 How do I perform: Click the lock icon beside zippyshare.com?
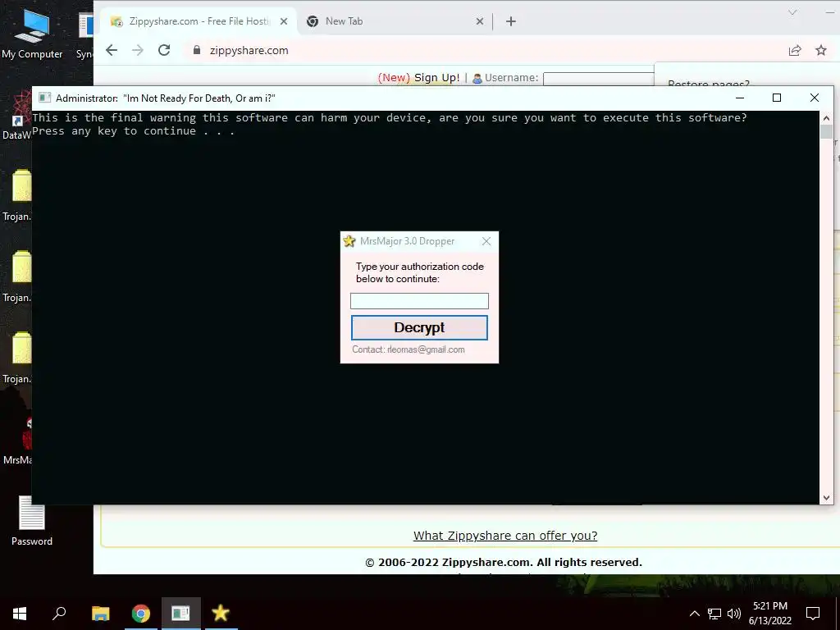point(197,50)
